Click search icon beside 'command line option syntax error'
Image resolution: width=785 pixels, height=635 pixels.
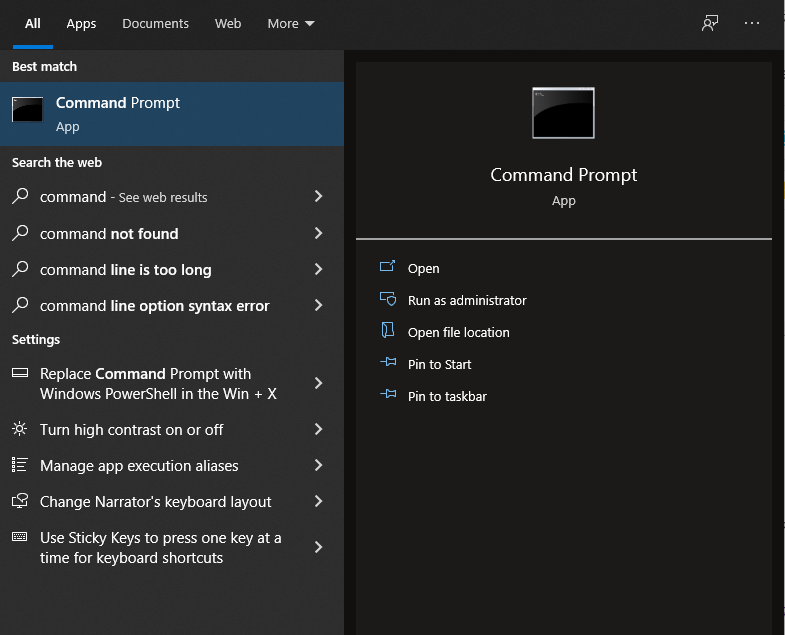point(20,305)
